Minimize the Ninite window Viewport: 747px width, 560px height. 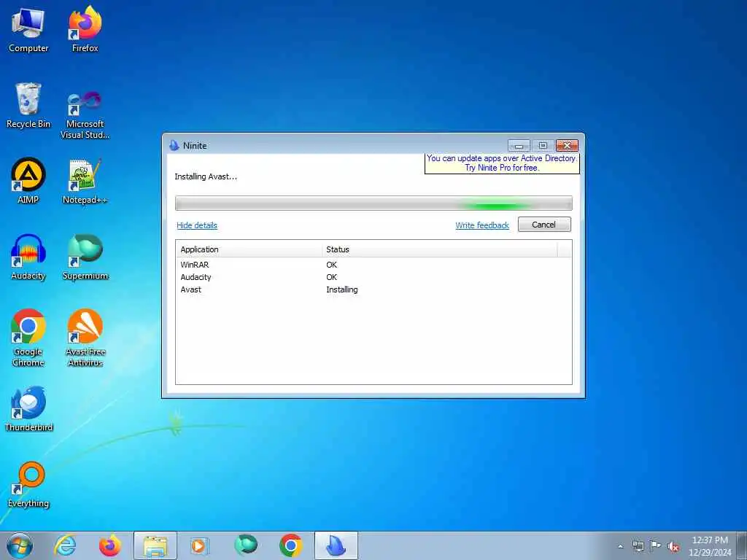click(519, 145)
